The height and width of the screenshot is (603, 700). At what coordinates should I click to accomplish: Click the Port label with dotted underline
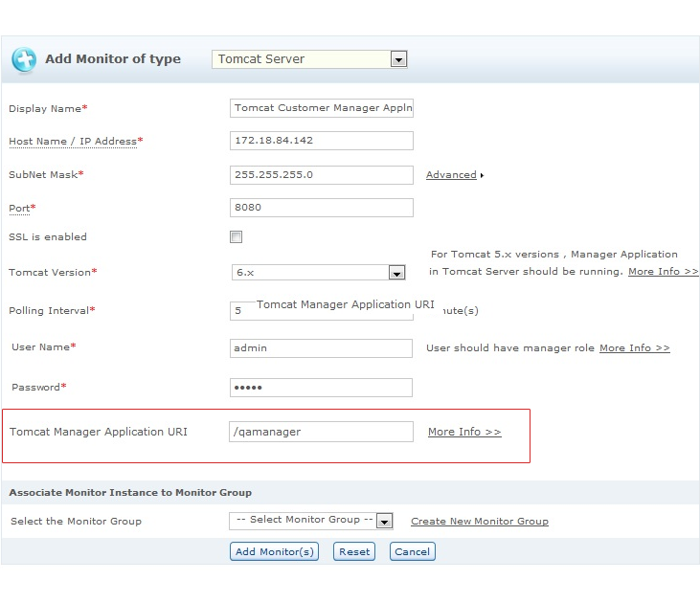[19, 209]
